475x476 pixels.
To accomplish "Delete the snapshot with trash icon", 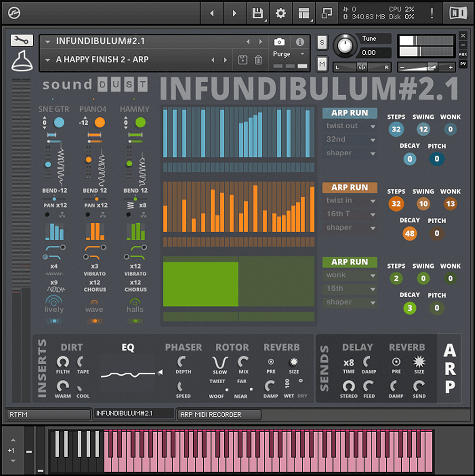I will pyautogui.click(x=258, y=60).
